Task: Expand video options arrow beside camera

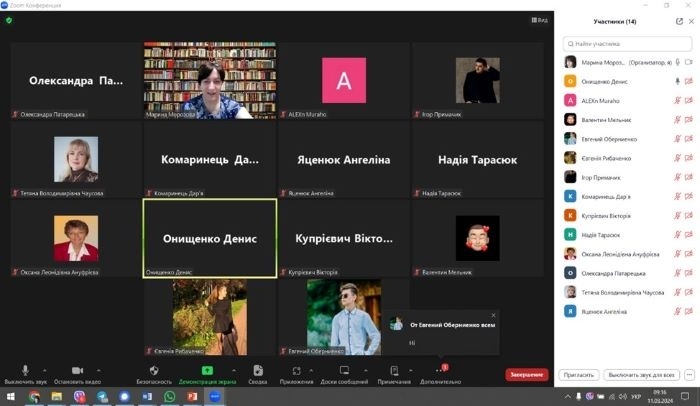Action: [x=98, y=370]
